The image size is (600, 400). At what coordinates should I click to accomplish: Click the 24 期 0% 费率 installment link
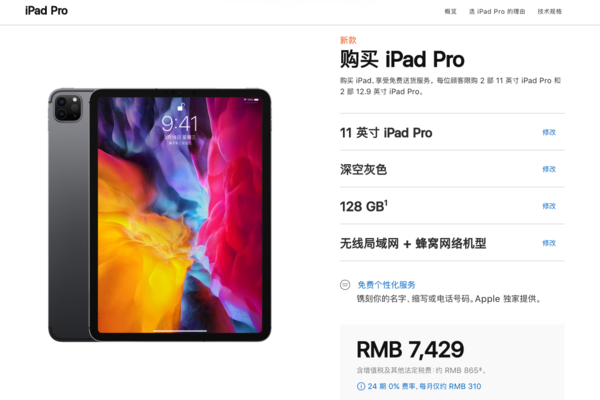[424, 386]
